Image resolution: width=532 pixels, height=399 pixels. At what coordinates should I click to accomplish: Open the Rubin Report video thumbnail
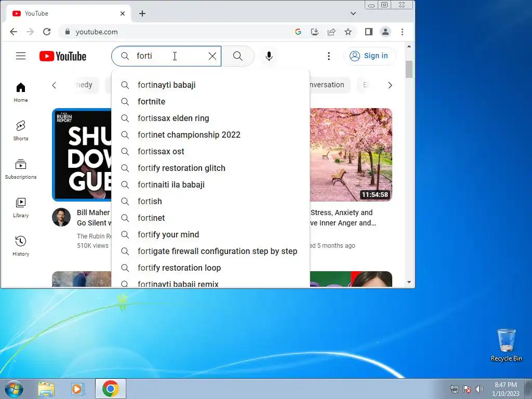(x=82, y=155)
